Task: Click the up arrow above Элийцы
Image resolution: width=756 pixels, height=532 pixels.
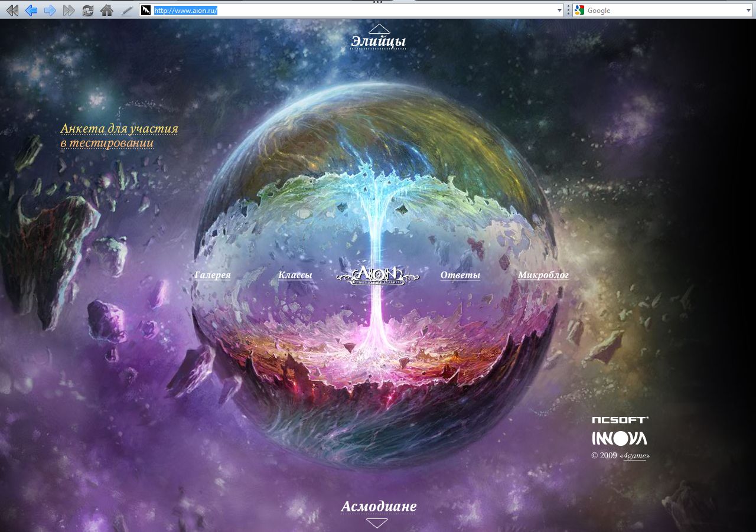Action: pyautogui.click(x=379, y=28)
